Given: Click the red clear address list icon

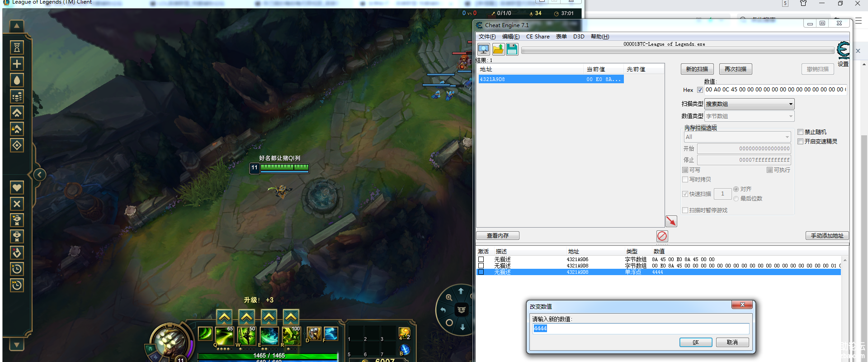Looking at the screenshot, I should [662, 236].
